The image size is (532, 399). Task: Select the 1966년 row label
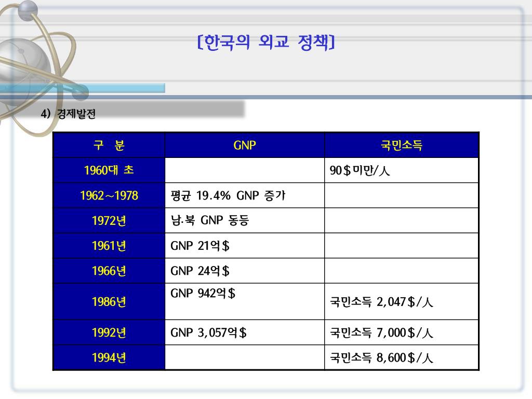coord(109,271)
